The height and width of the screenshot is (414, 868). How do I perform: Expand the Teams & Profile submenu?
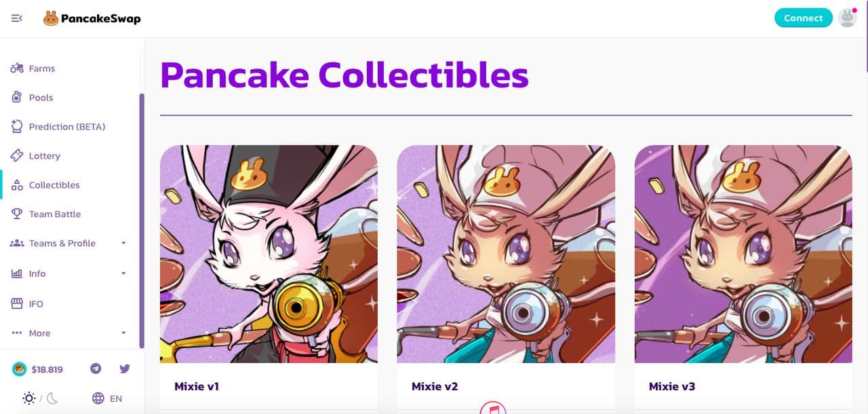(x=123, y=243)
